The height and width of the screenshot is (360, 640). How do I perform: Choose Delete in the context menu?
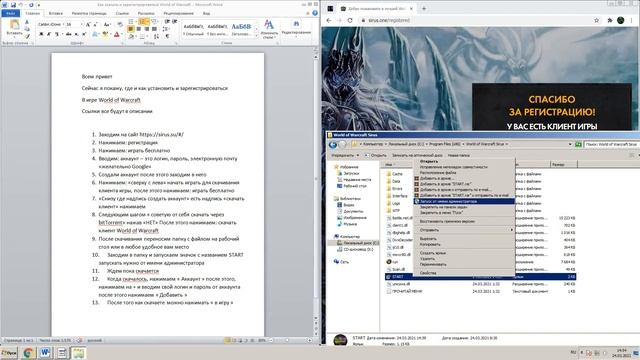pos(464,258)
